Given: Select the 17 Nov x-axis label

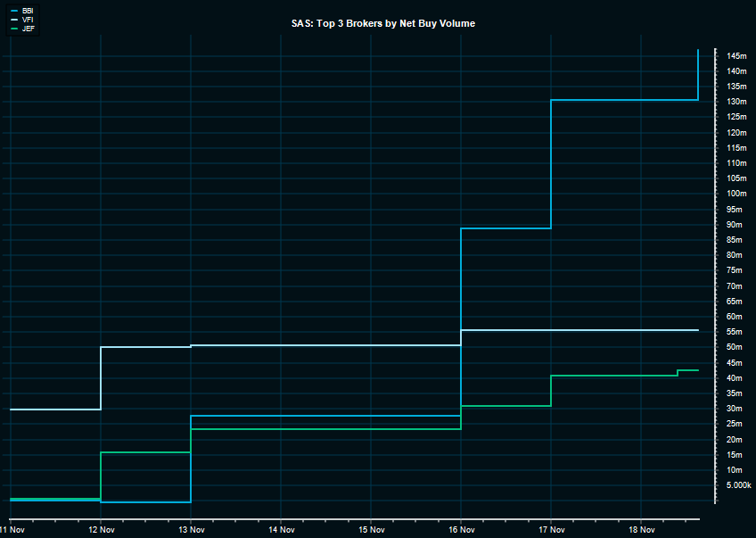Looking at the screenshot, I should click(551, 529).
